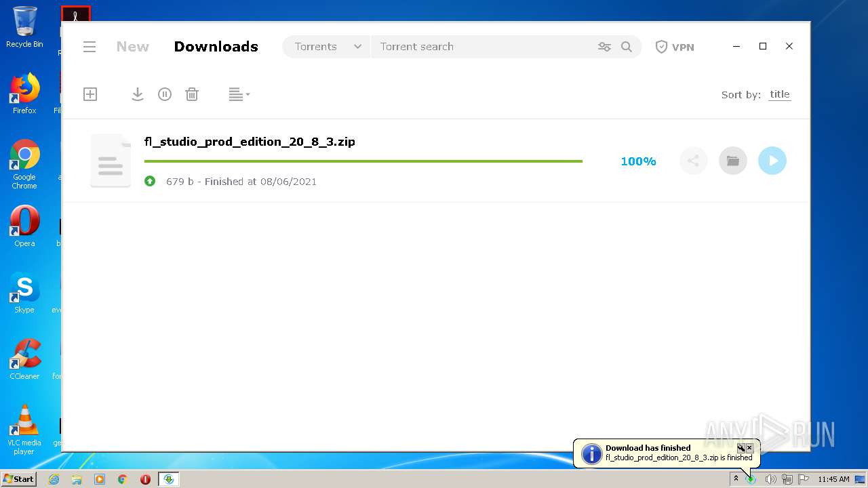Minimize the download manager window
This screenshot has height=488, width=868.
pyautogui.click(x=736, y=46)
